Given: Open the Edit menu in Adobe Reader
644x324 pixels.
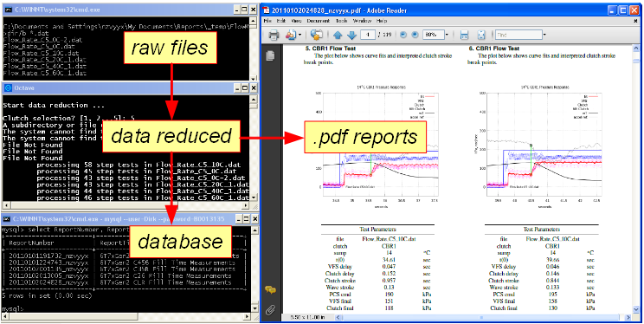Looking at the screenshot, I should click(x=281, y=21).
